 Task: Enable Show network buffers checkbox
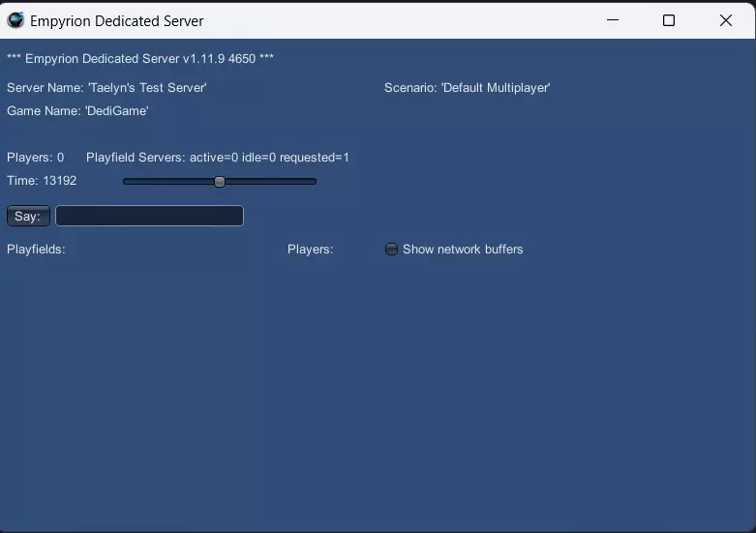[x=391, y=250]
